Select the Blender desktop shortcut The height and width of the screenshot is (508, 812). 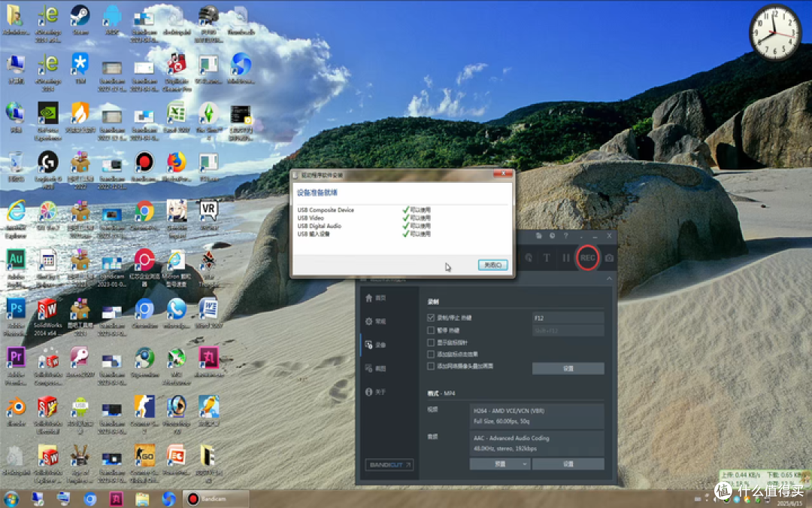[x=16, y=411]
